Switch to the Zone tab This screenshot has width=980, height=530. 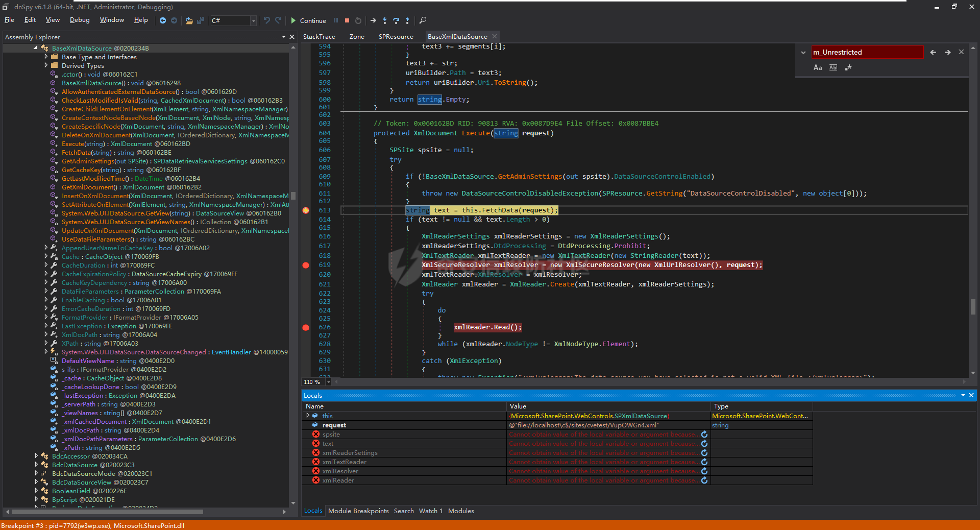pos(357,37)
